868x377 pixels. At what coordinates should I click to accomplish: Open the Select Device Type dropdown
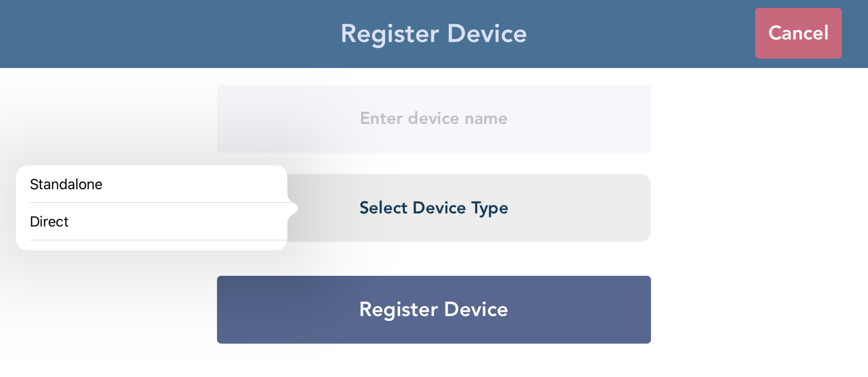pyautogui.click(x=434, y=208)
